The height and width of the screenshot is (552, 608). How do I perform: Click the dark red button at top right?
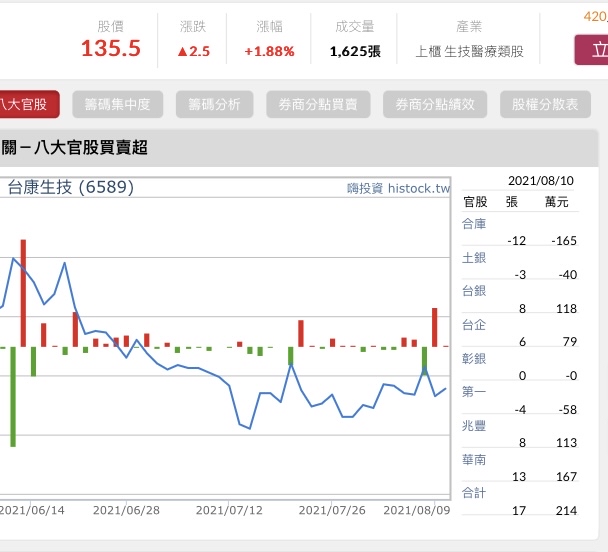click(591, 49)
